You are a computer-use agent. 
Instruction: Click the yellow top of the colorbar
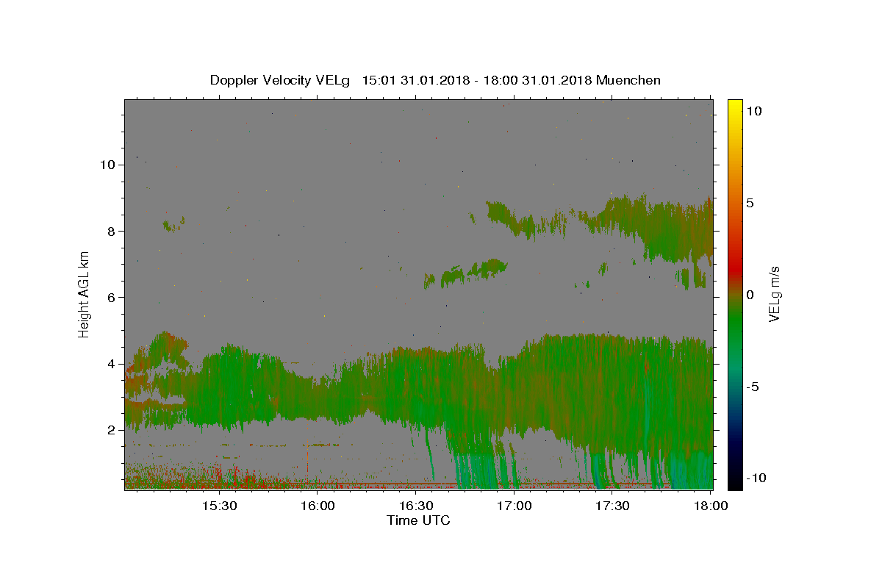735,104
